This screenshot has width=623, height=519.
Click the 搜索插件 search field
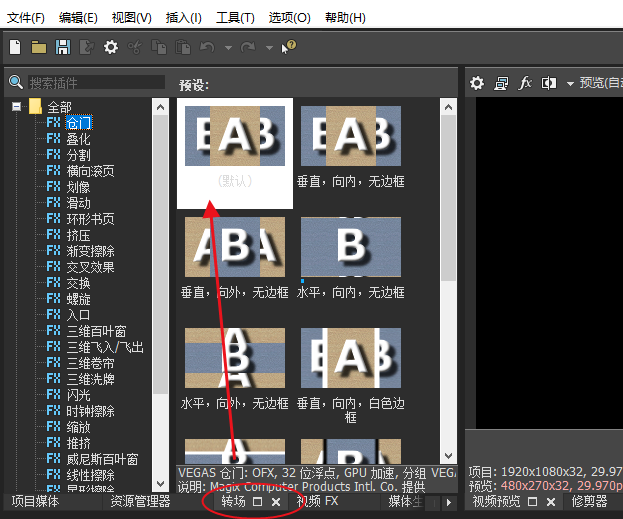click(95, 83)
